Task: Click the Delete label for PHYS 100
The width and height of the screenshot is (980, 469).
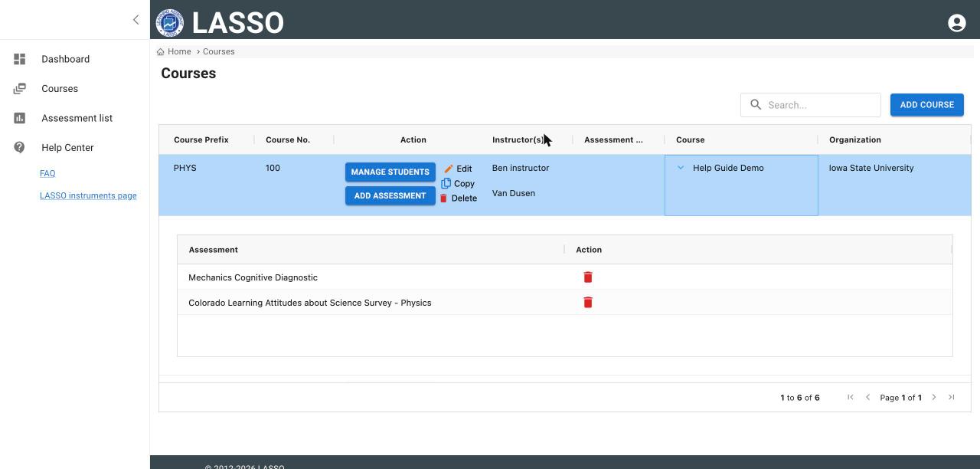Action: coord(465,198)
